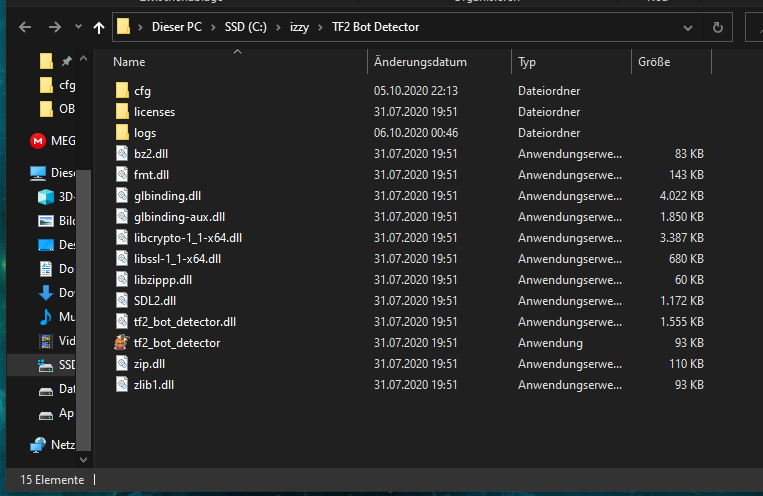The height and width of the screenshot is (496, 763).
Task: Select the Downloads arrow icon in sidebar
Action: pyautogui.click(x=45, y=293)
